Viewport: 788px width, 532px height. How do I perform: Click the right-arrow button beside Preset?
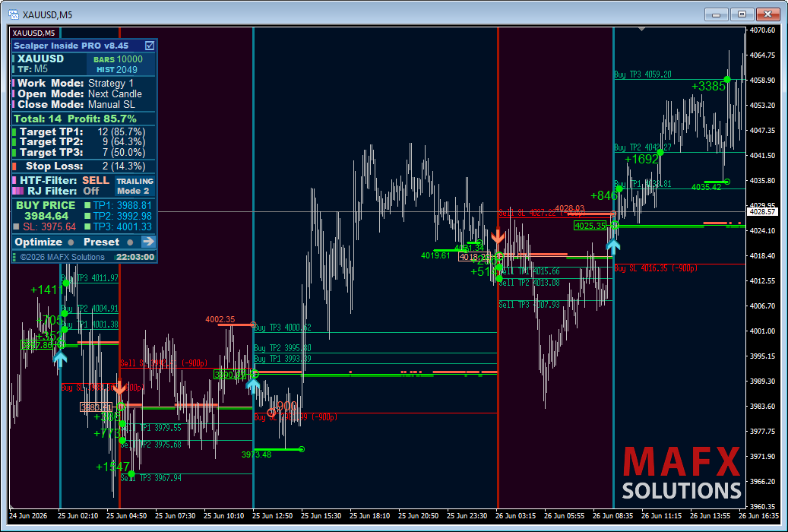147,242
